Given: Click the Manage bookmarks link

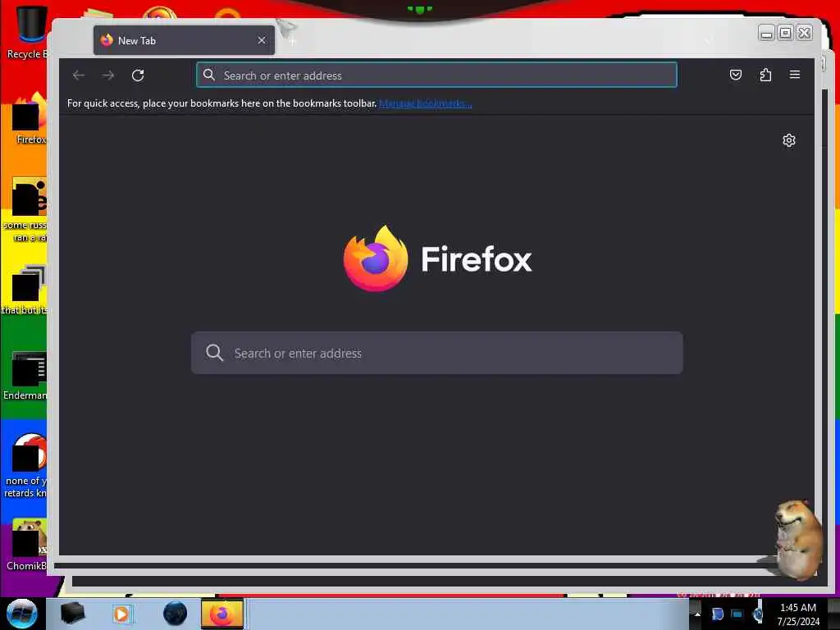Looking at the screenshot, I should point(426,103).
